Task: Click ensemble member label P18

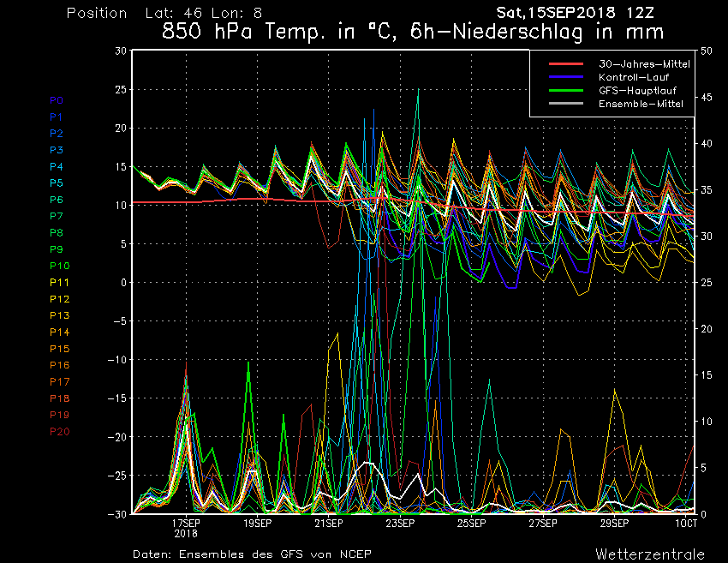Action: point(59,398)
